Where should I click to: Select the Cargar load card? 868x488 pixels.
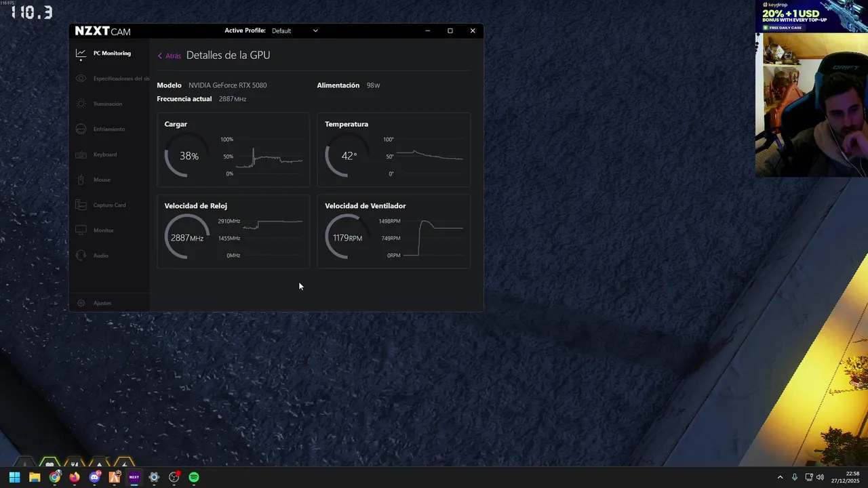[233, 150]
